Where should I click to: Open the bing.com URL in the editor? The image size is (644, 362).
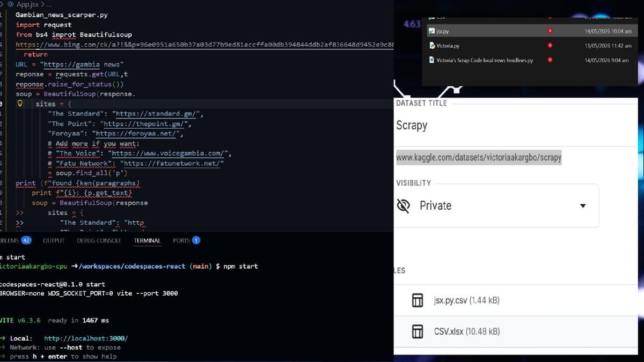[x=204, y=45]
